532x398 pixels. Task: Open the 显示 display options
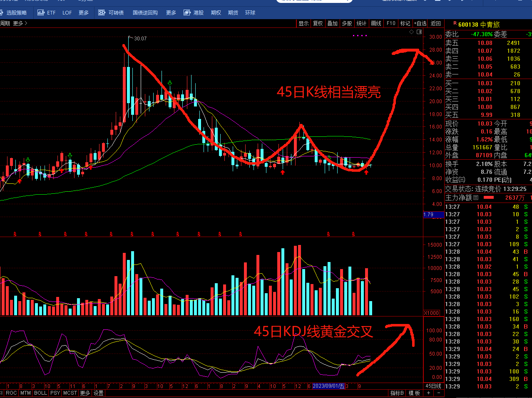[303, 23]
